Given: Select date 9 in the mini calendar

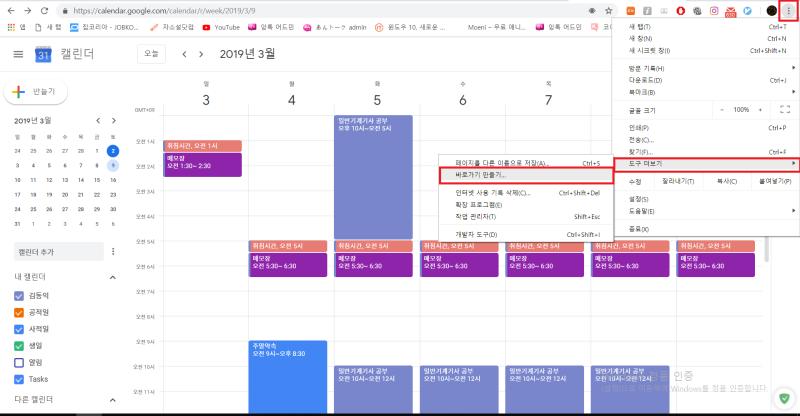Looking at the screenshot, I should pos(113,165).
